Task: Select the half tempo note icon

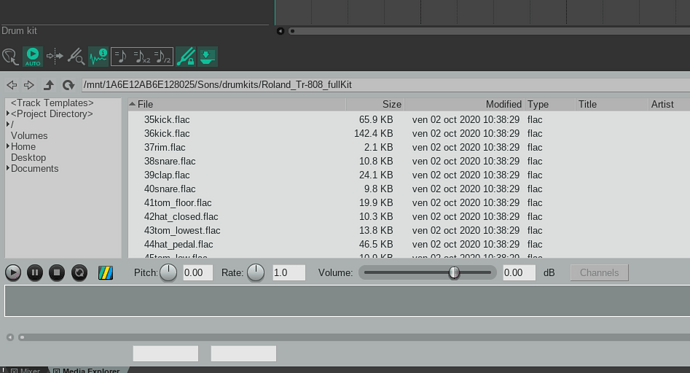Action: tap(163, 57)
